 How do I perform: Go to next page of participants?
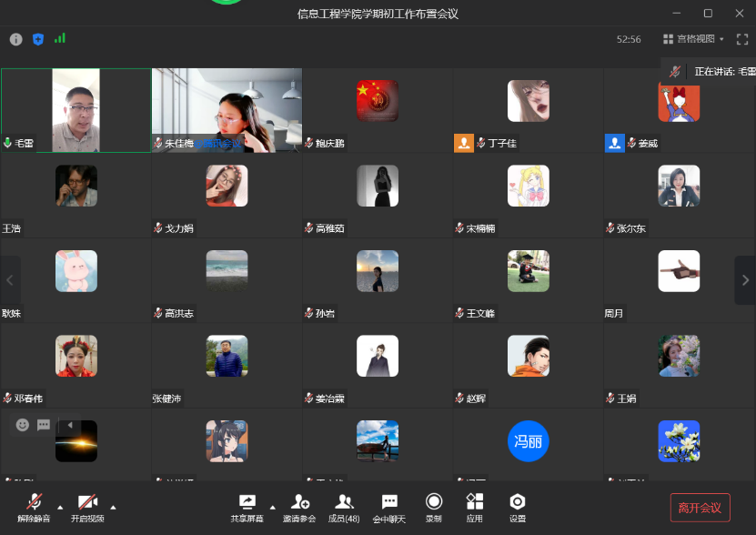click(x=745, y=281)
